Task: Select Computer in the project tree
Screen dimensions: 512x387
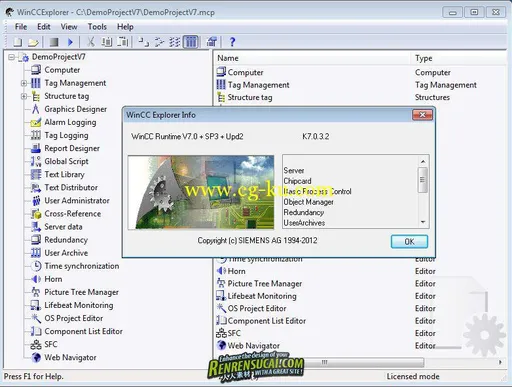Action: click(62, 70)
